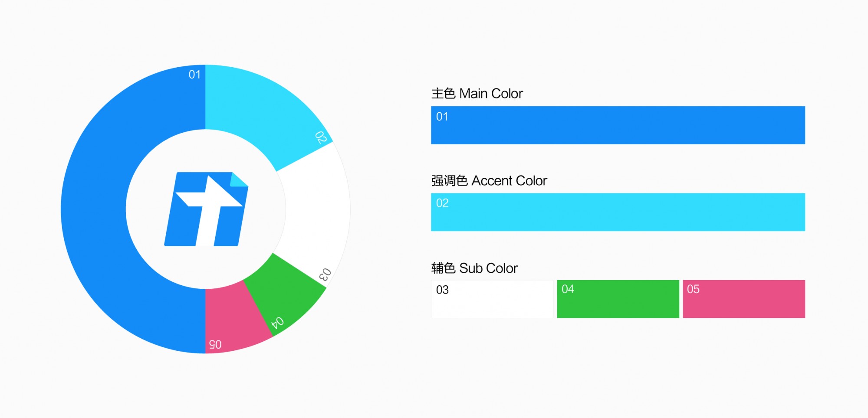Select the white segment of the donut chart
The width and height of the screenshot is (868, 418).
pyautogui.click(x=317, y=208)
